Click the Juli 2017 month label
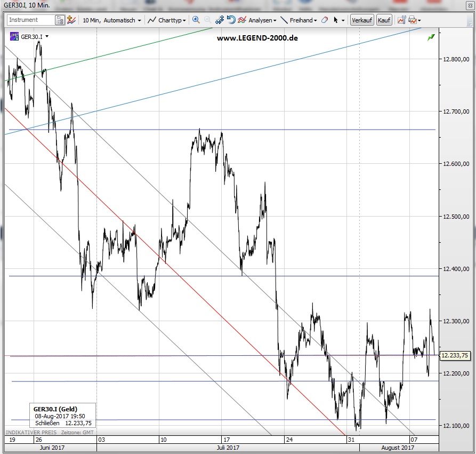This screenshot has height=454, width=476. tap(228, 448)
